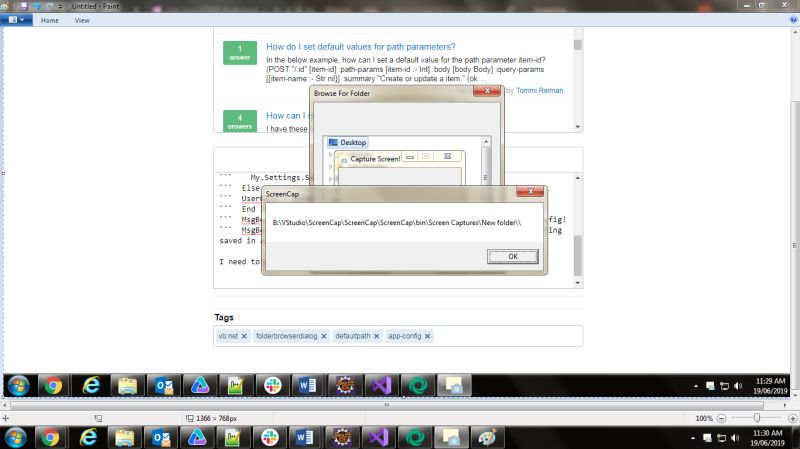Viewport: 800px width, 449px height.
Task: Open the Customize Quick Access Toolbar dropdown
Action: [61, 7]
